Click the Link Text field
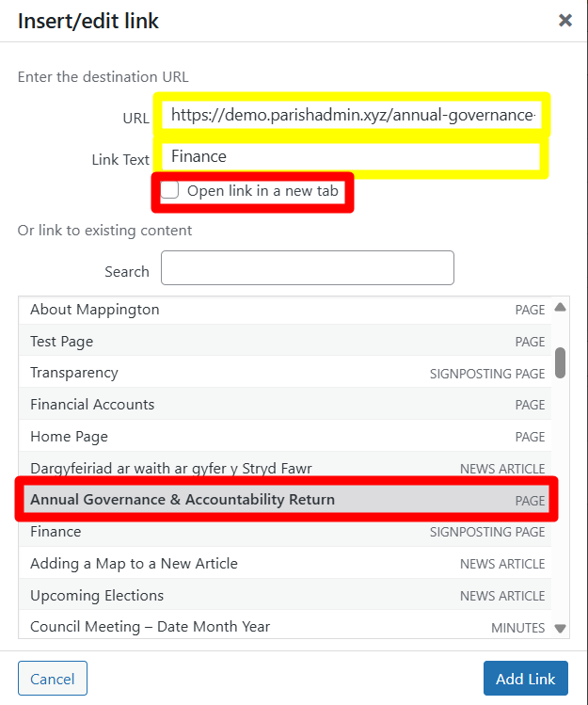 tap(352, 157)
